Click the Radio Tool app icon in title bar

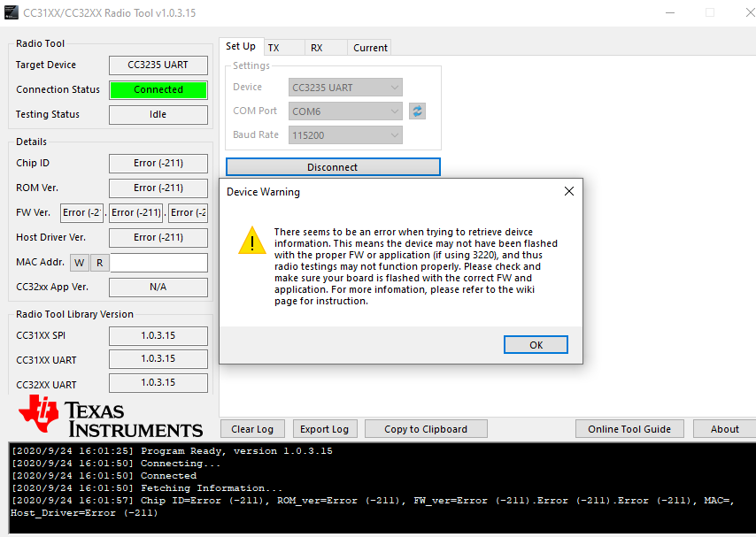coord(12,12)
